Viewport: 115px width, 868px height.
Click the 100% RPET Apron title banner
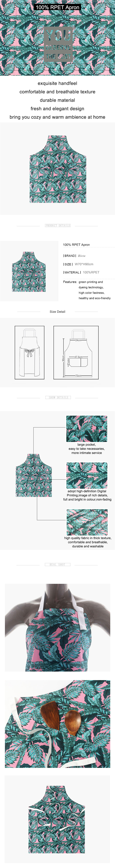tap(57, 7)
